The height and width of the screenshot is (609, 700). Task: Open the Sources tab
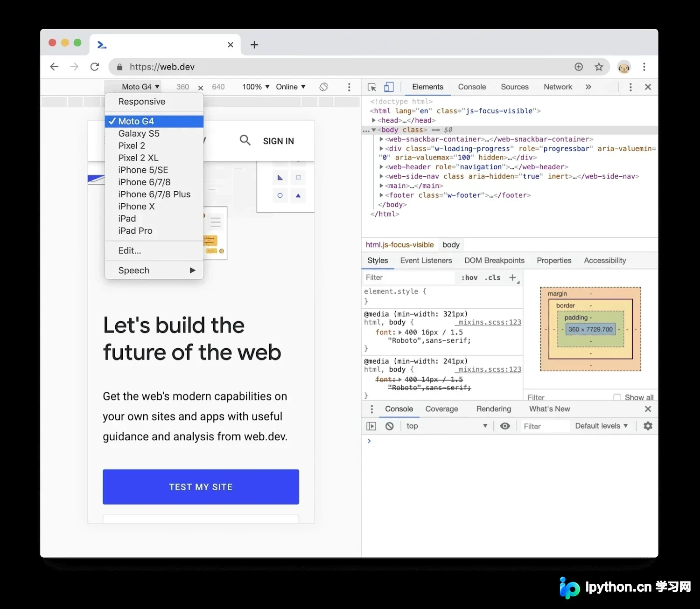coord(515,87)
